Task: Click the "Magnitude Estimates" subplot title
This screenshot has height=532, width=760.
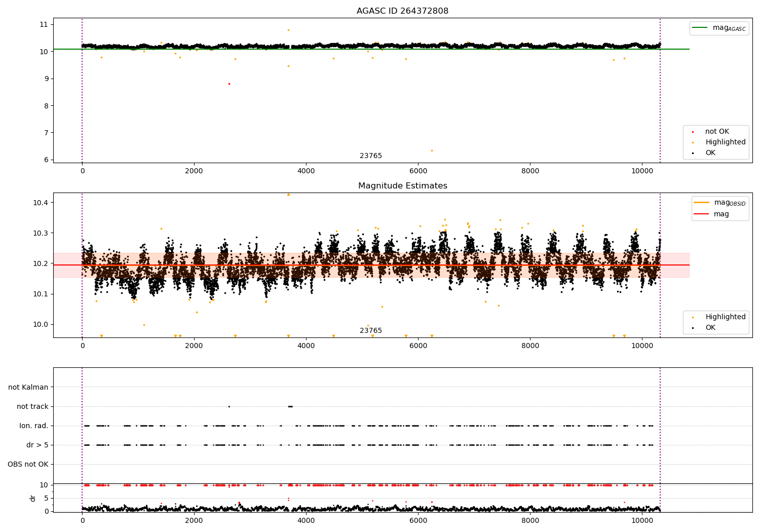Action: tap(402, 186)
